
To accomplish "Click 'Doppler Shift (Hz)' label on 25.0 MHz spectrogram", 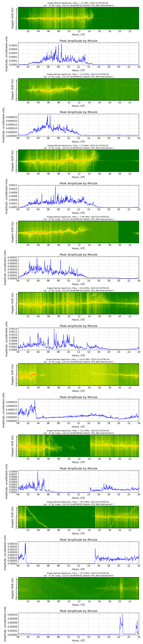I will 13,588.
